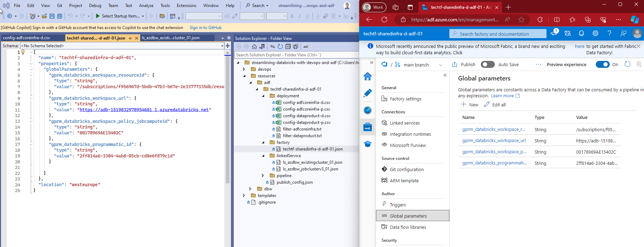Refresh the Solution Explorer folder view
This screenshot has width=644, height=247.
280,47
